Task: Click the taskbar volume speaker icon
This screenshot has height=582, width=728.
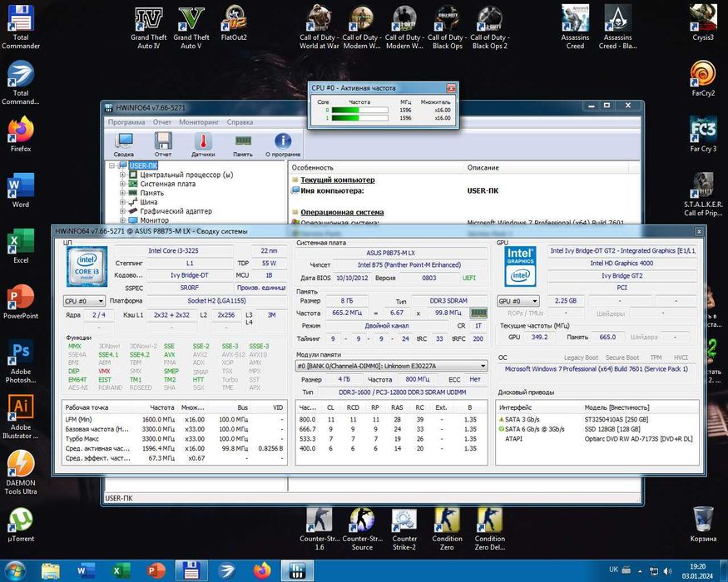Action: pyautogui.click(x=667, y=571)
